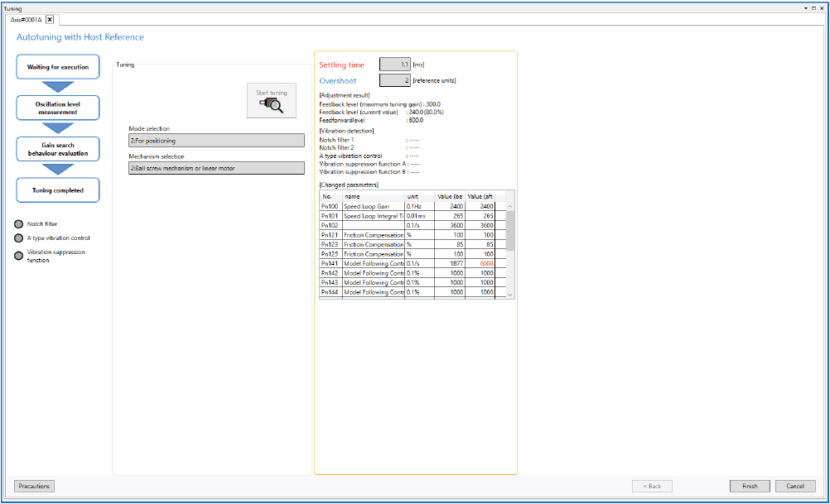
Task: Close the Axis#0001A tab with X
Action: pos(49,19)
